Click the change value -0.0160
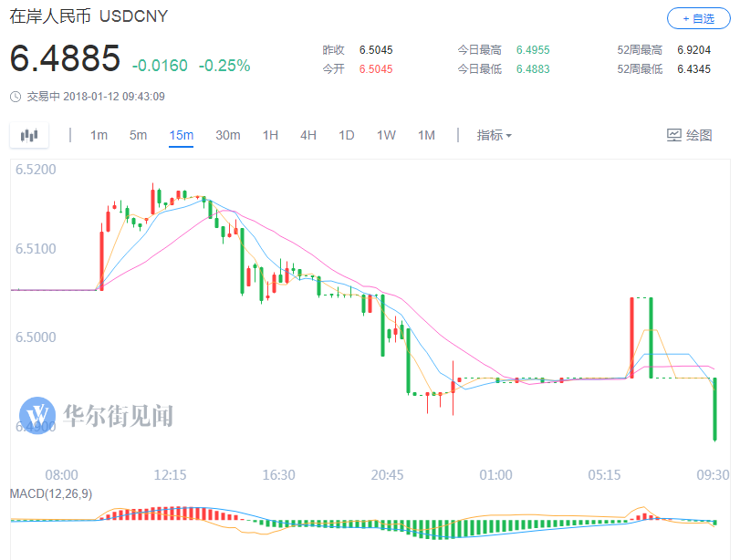The height and width of the screenshot is (560, 740). pos(160,66)
